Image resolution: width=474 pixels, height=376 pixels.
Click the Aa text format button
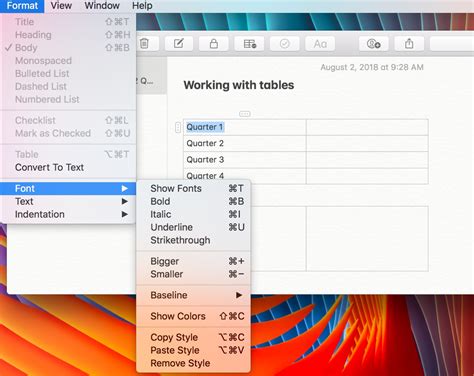click(320, 44)
